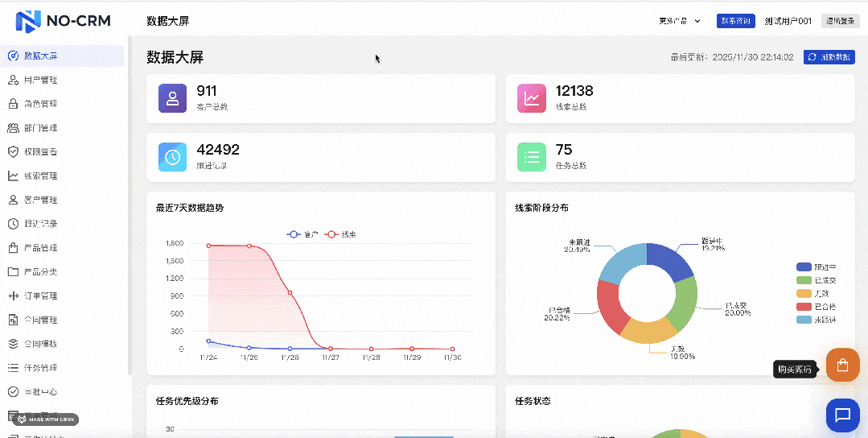
Task: Click the blue clock icon on 跟进记录 card
Action: pos(172,157)
